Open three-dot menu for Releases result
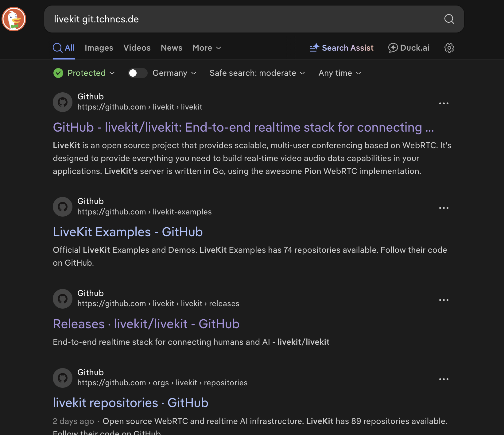The image size is (504, 435). [x=444, y=300]
